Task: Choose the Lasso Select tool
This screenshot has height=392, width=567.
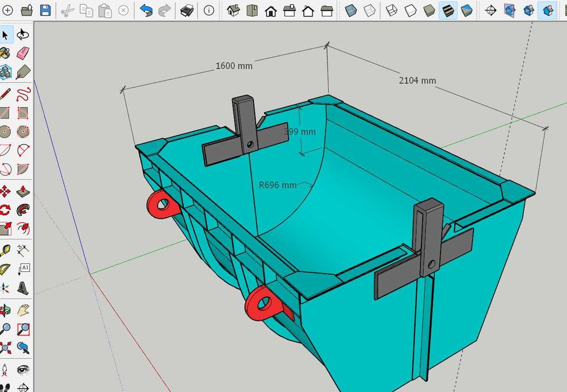Action: (x=23, y=35)
